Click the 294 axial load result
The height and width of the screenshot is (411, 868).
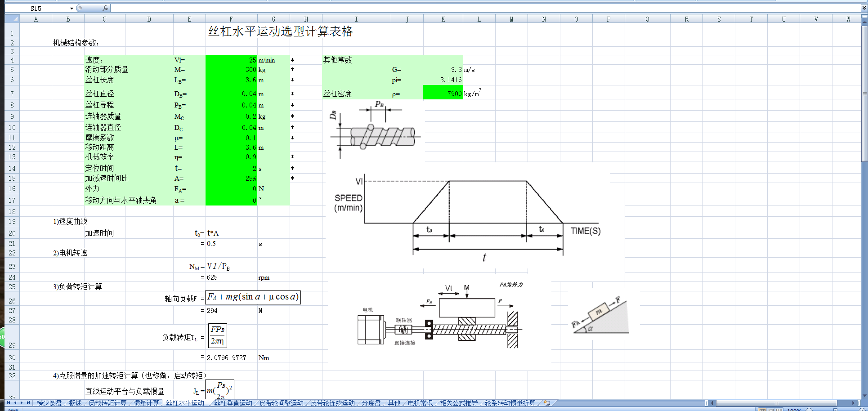pos(231,311)
